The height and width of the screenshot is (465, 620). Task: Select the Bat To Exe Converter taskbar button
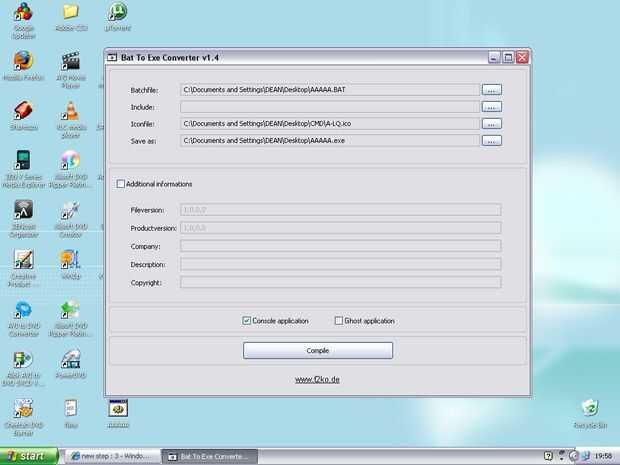(210, 456)
